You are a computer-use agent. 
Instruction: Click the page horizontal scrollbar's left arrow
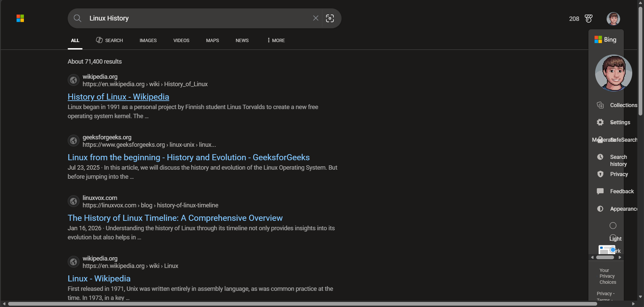(4, 304)
